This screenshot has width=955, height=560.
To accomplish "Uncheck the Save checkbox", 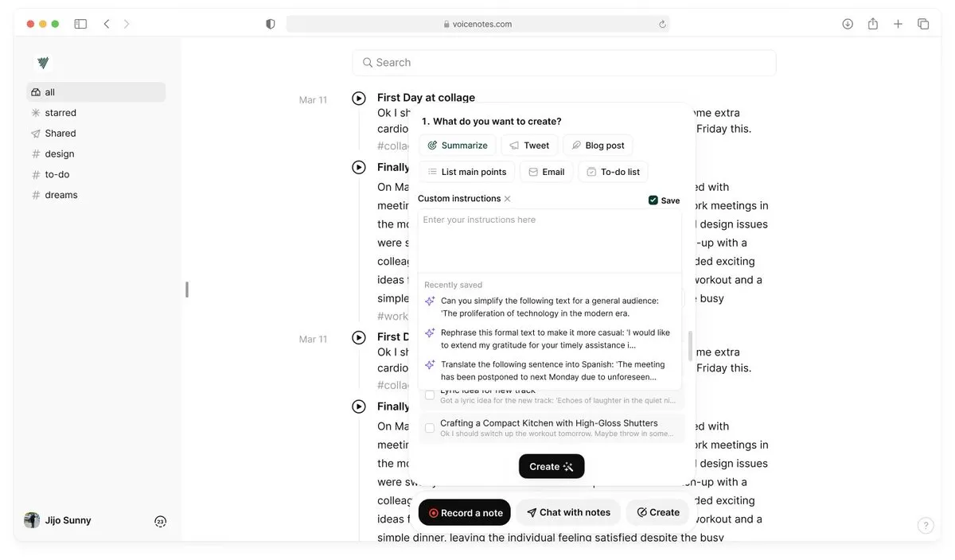I will tap(653, 200).
